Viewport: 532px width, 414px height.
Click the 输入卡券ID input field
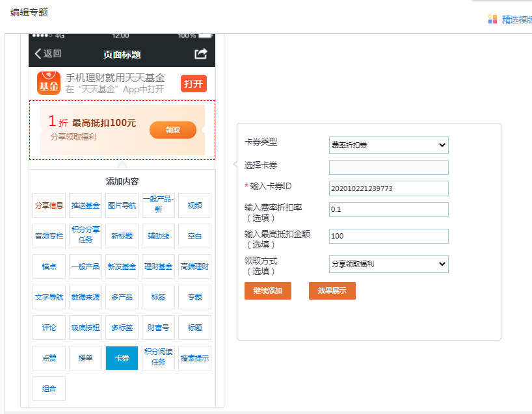pyautogui.click(x=388, y=188)
